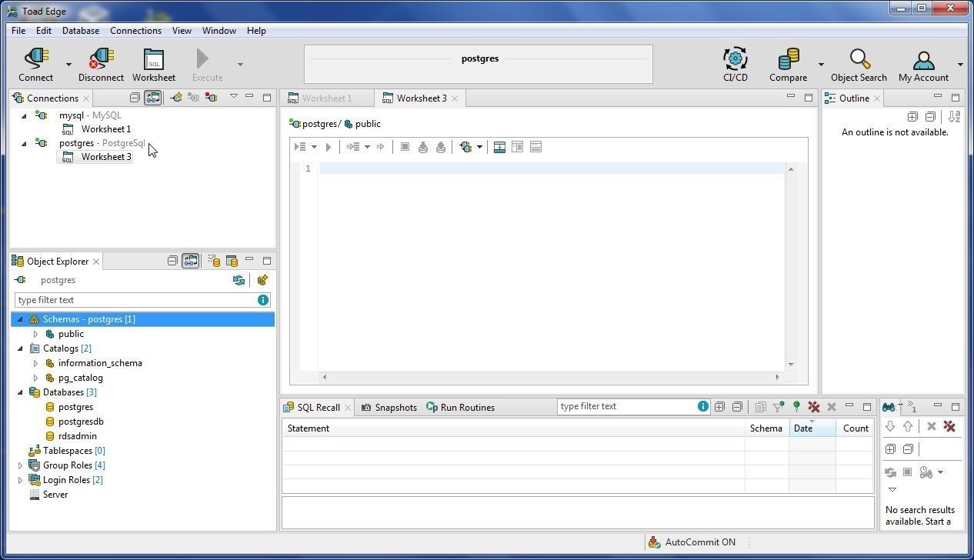974x560 pixels.
Task: Open the File menu
Action: 18,31
